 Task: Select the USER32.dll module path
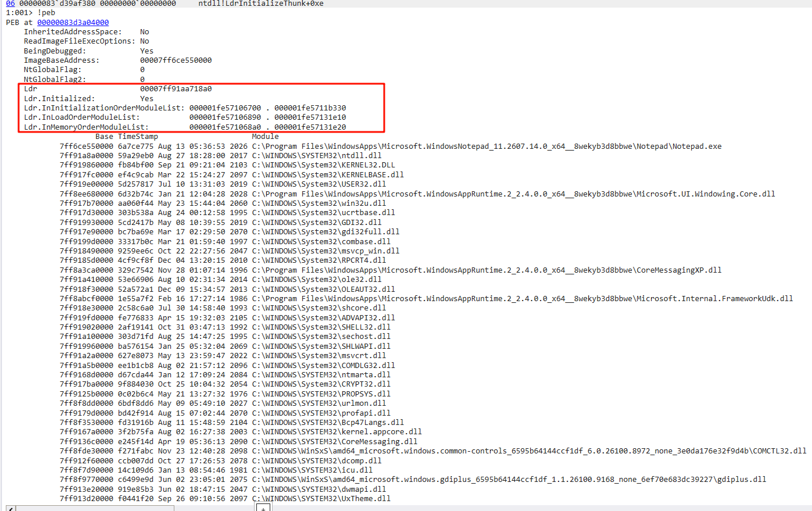click(x=319, y=184)
